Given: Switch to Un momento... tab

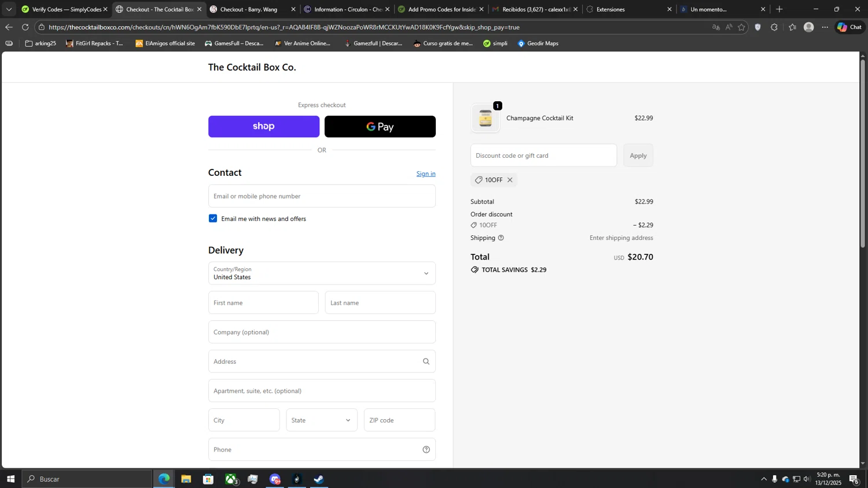Looking at the screenshot, I should point(723,9).
